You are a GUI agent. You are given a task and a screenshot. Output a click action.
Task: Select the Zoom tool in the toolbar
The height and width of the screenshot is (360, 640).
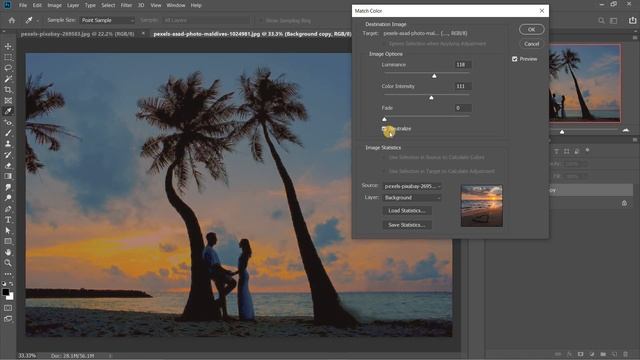point(8,263)
